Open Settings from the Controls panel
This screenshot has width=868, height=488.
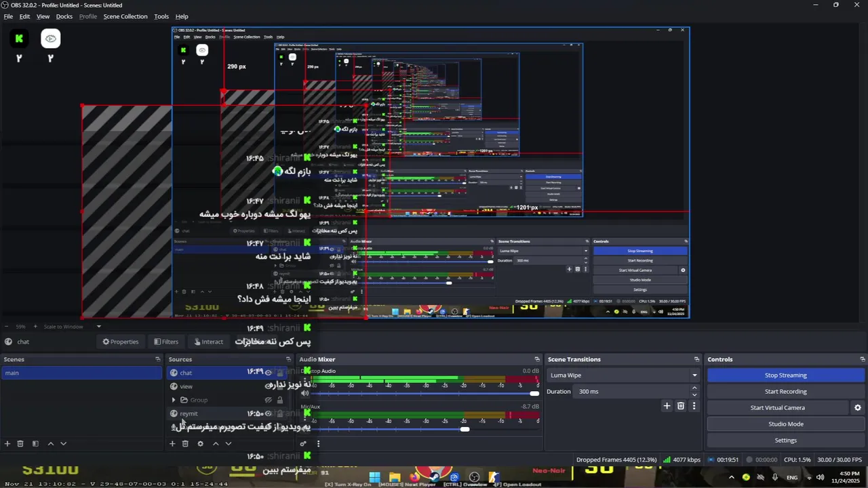point(786,440)
